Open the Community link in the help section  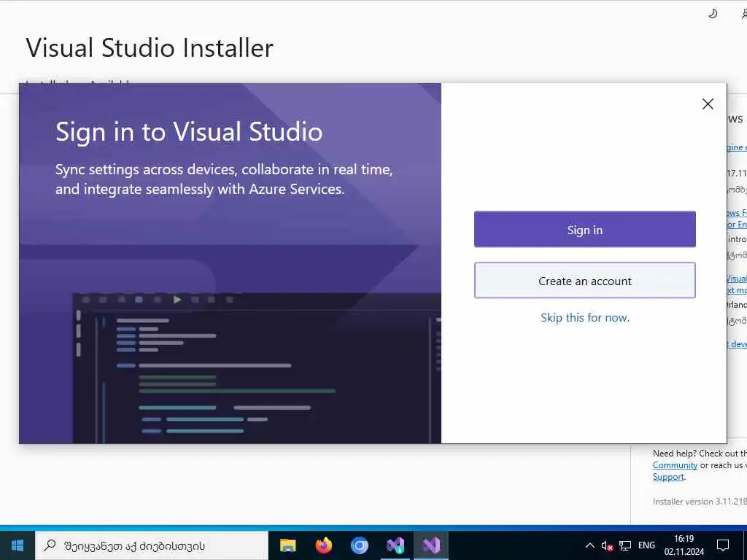pos(675,465)
